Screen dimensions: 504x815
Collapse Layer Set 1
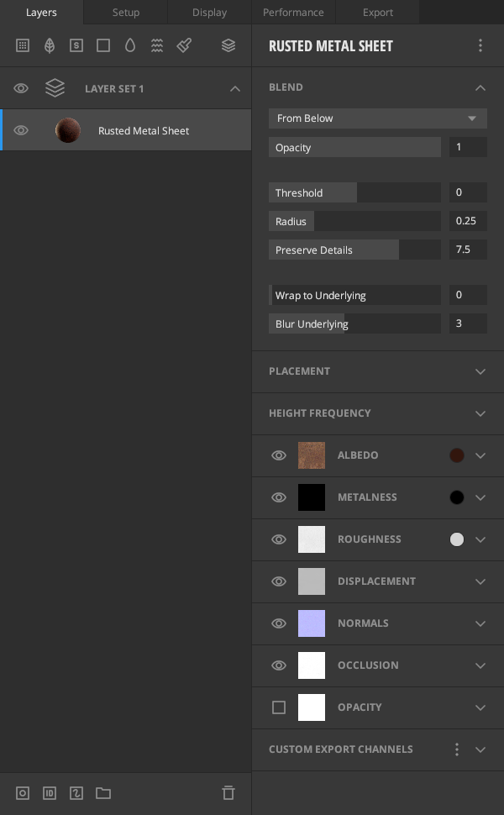pos(235,88)
